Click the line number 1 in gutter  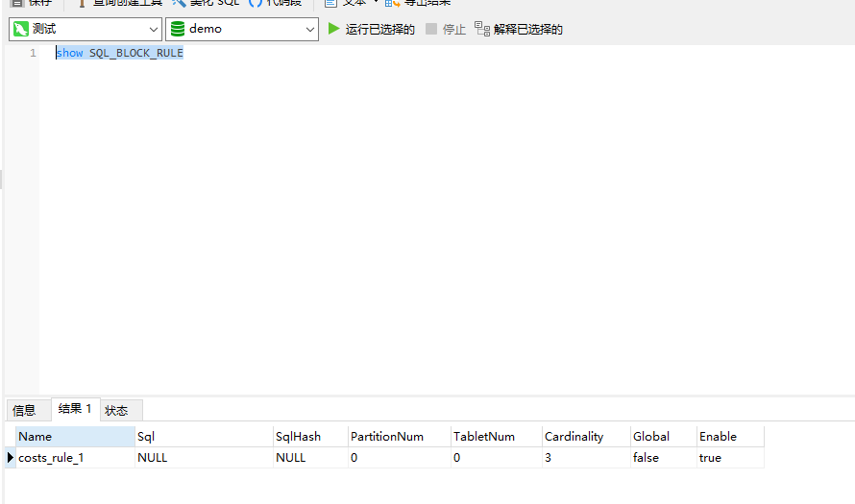(33, 53)
